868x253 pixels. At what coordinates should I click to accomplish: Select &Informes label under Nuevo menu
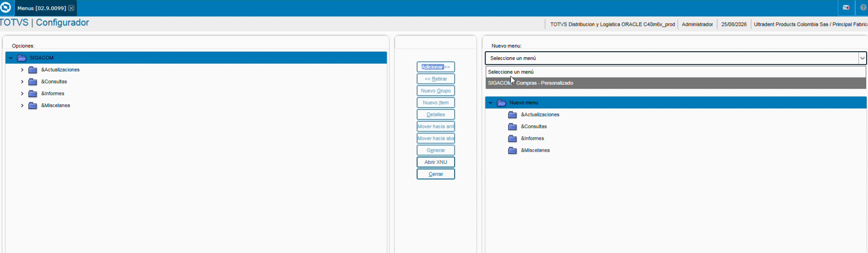tap(533, 139)
